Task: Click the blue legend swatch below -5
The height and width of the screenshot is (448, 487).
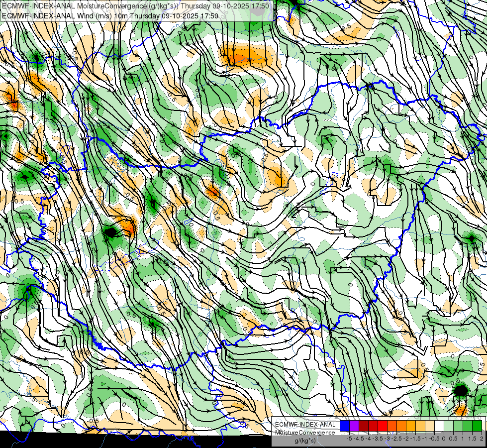Action: [x=345, y=426]
